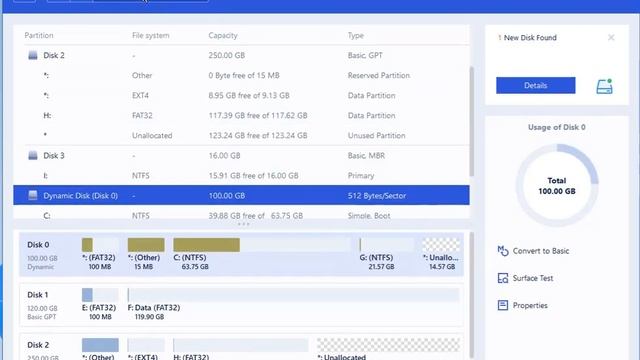Click the new disk drive icon beside Details
The image size is (640, 360).
(604, 86)
